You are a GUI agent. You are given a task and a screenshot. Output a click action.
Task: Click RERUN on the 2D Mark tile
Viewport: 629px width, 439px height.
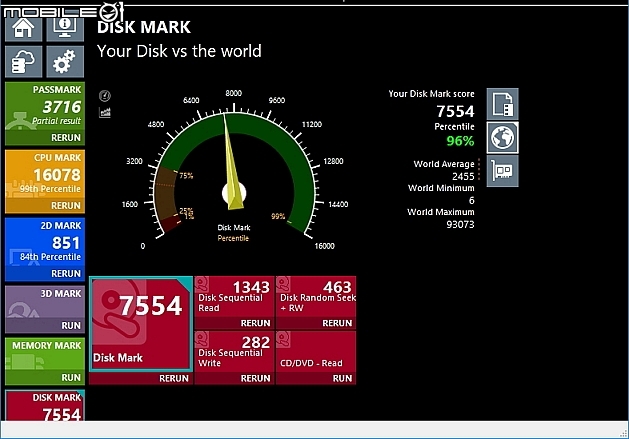click(66, 273)
